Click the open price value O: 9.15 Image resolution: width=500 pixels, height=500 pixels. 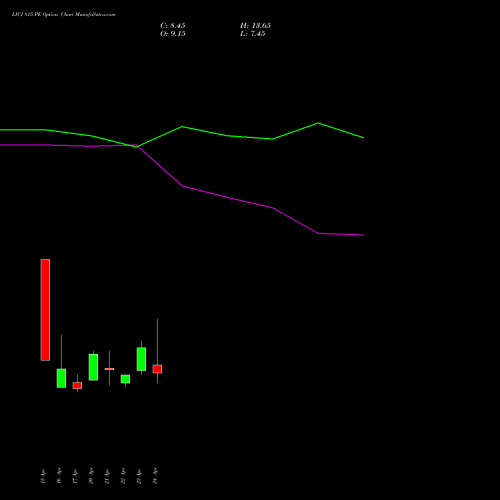(173, 34)
